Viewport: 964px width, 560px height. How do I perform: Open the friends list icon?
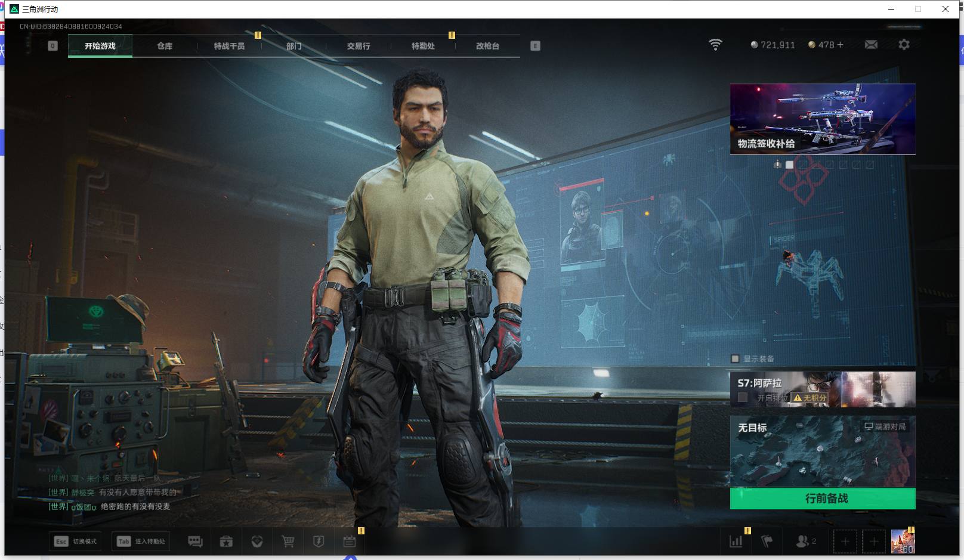[x=805, y=542]
